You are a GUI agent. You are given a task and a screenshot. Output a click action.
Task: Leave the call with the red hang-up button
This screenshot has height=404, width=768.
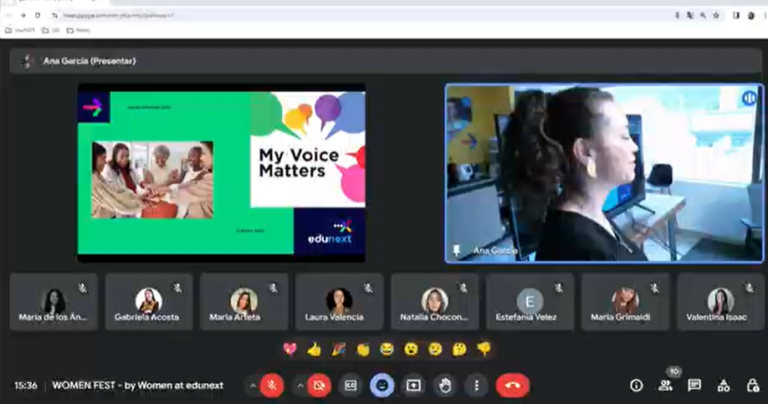[x=513, y=386]
